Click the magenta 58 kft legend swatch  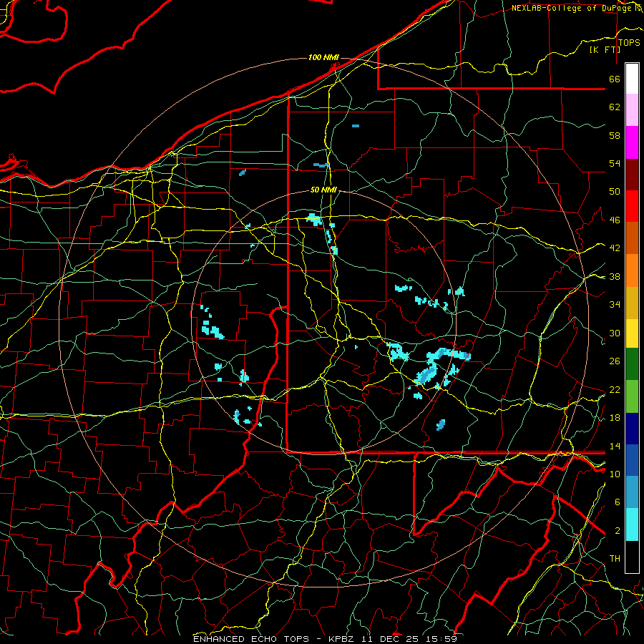point(632,142)
